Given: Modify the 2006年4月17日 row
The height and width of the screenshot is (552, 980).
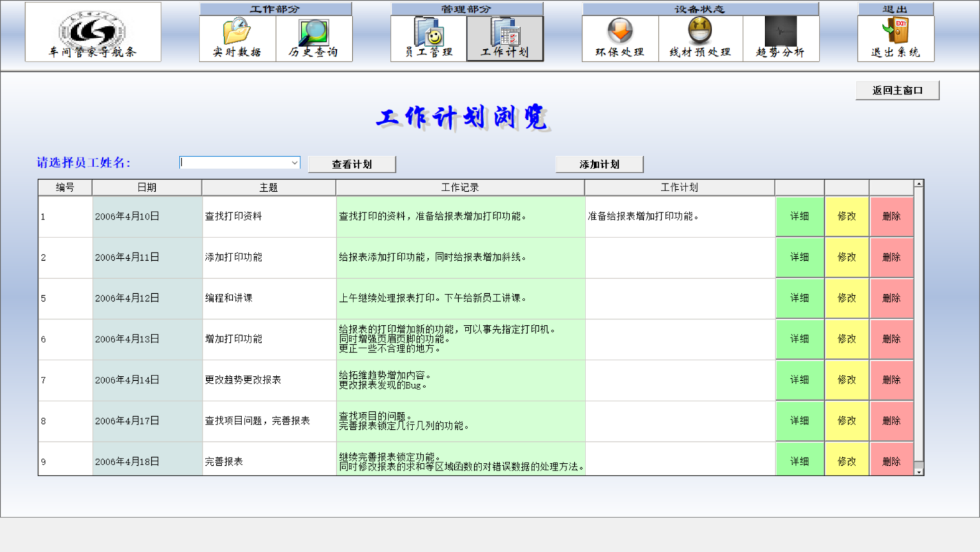Looking at the screenshot, I should 847,421.
